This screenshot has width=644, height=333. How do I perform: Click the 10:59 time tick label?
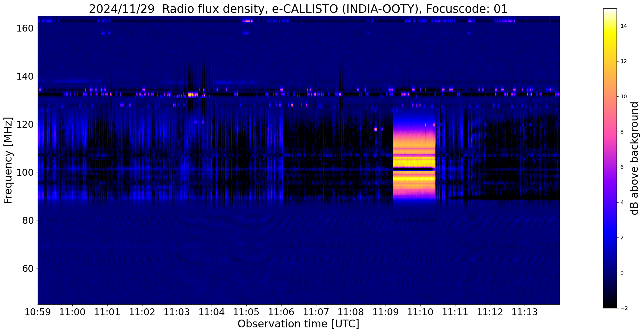point(38,312)
